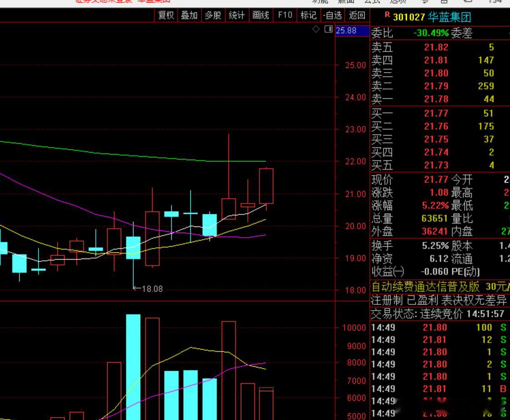The height and width of the screenshot is (420, 510).
Task: Select the 卖一 21.78 ask row
Action: tap(440, 99)
